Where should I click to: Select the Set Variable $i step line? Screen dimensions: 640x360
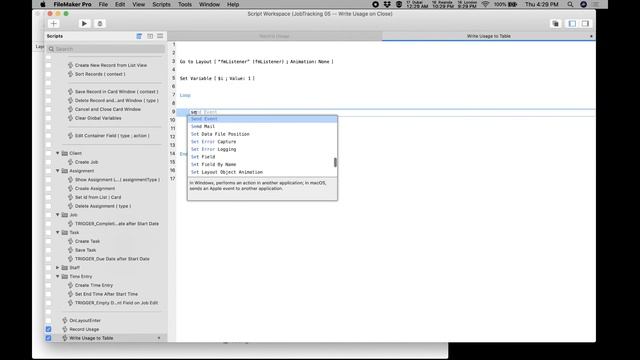pyautogui.click(x=217, y=78)
